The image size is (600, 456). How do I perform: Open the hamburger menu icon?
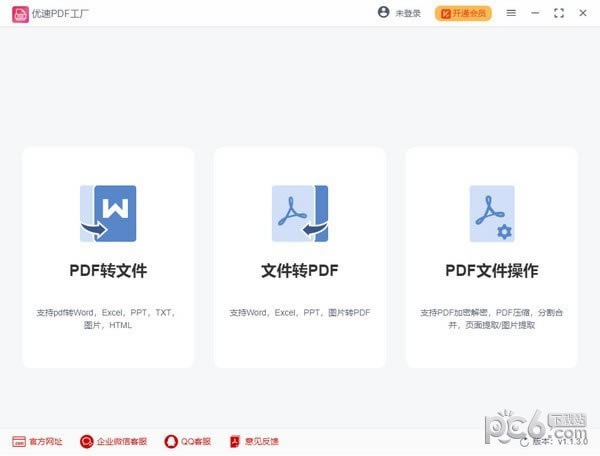(x=511, y=13)
